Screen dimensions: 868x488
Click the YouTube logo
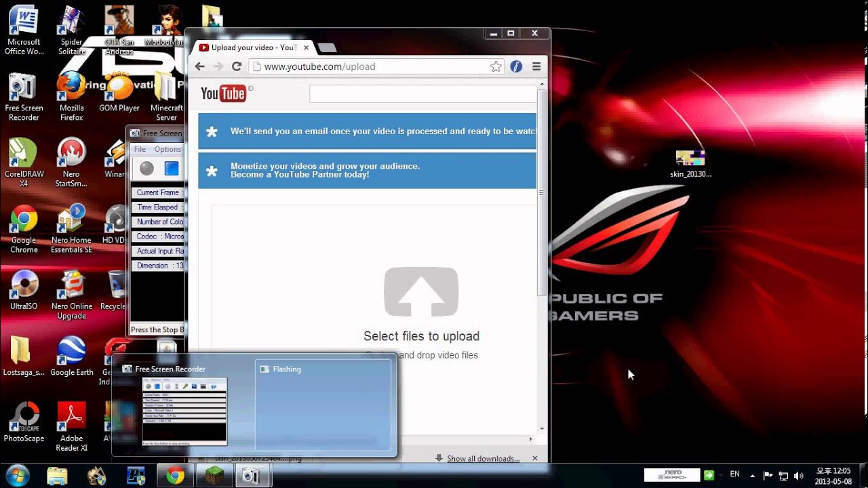(x=223, y=94)
